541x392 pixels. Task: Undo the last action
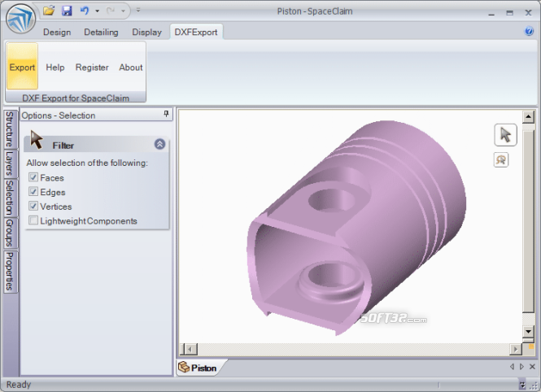pos(85,11)
